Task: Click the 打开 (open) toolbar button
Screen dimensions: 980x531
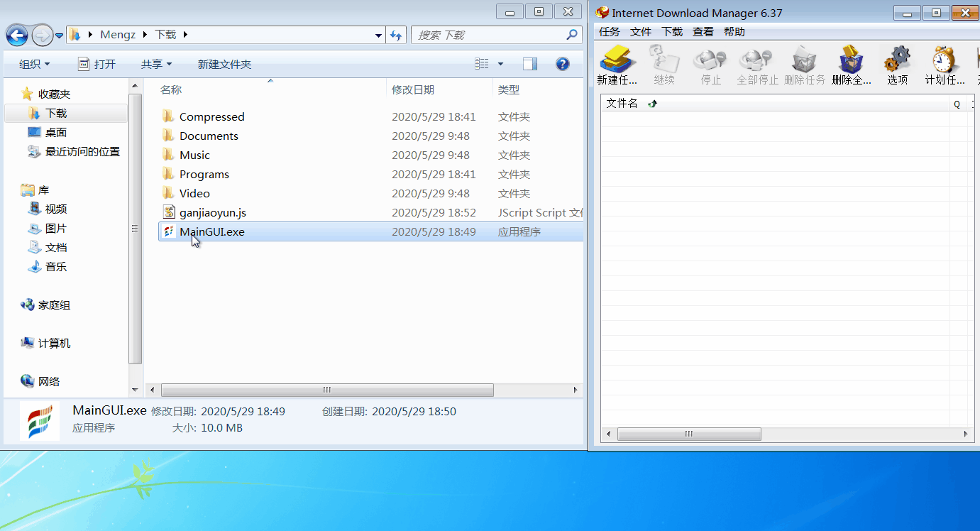Action: click(97, 64)
